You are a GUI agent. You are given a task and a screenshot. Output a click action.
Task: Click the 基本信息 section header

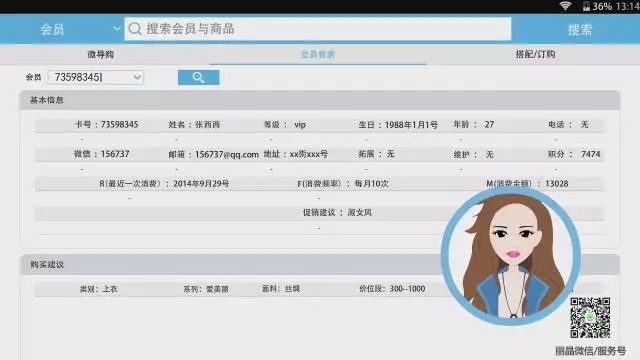[320, 100]
